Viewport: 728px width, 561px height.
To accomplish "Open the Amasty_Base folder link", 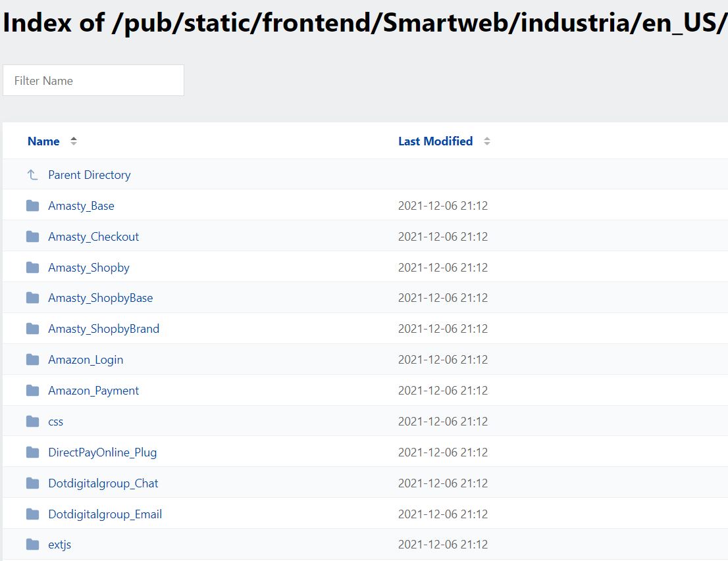I will (x=81, y=206).
